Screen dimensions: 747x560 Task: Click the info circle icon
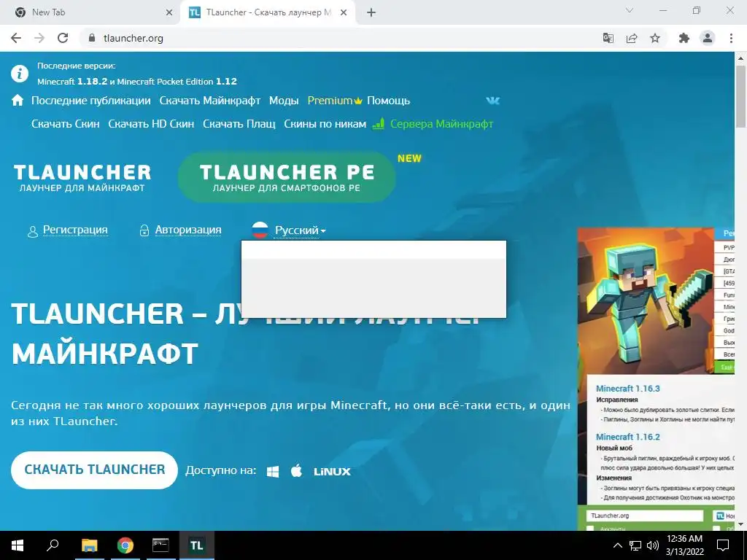click(x=20, y=74)
